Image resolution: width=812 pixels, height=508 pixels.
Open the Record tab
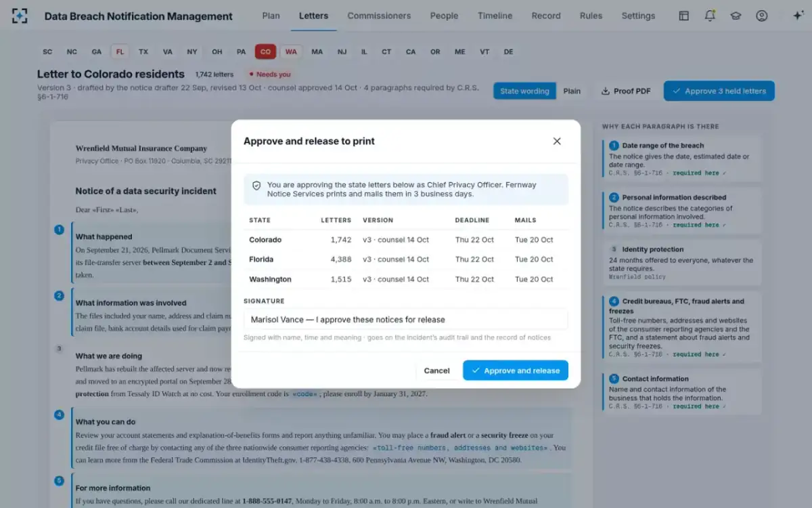click(546, 16)
